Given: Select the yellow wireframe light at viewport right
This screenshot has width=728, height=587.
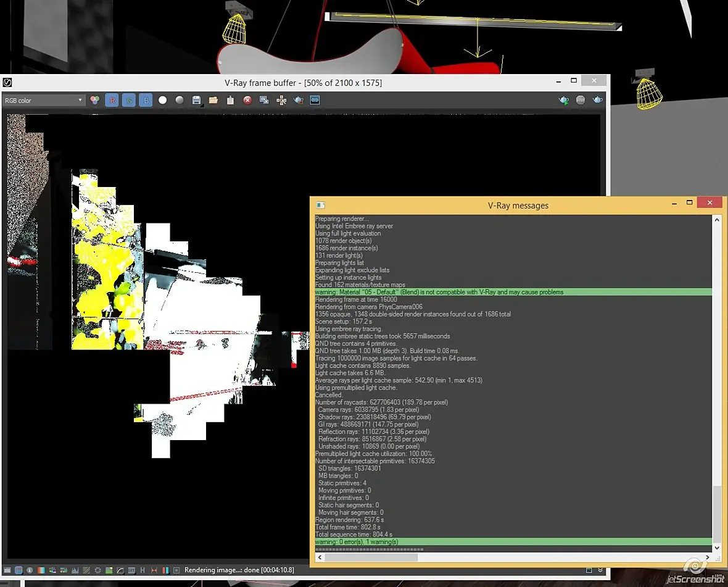Looking at the screenshot, I should tap(648, 94).
